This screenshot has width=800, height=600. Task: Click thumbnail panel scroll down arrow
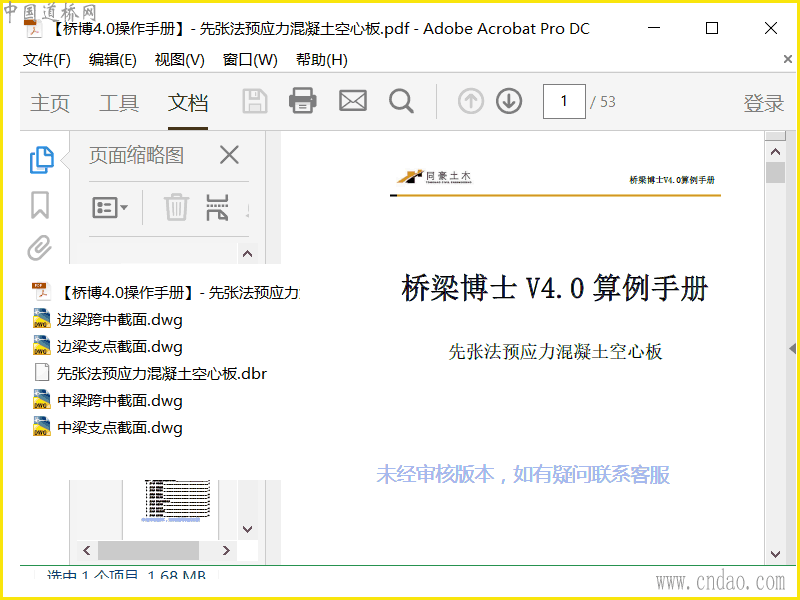click(247, 529)
